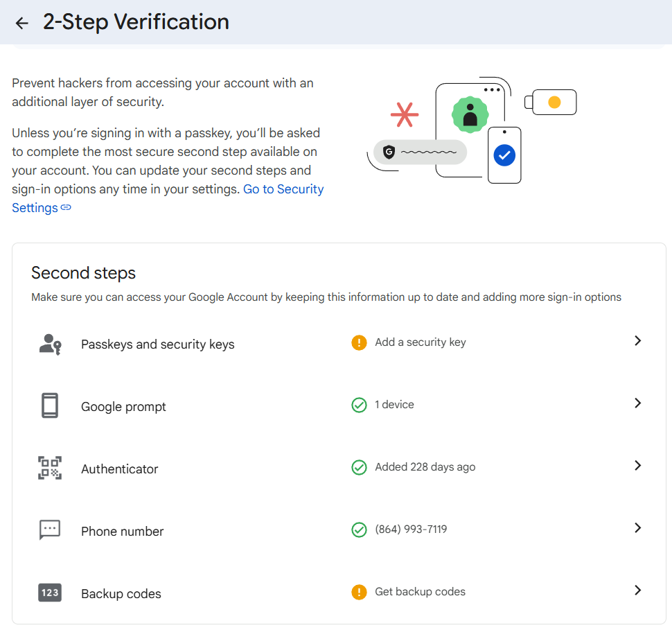672x630 pixels.
Task: Select the Authenticator row label
Action: pyautogui.click(x=120, y=469)
